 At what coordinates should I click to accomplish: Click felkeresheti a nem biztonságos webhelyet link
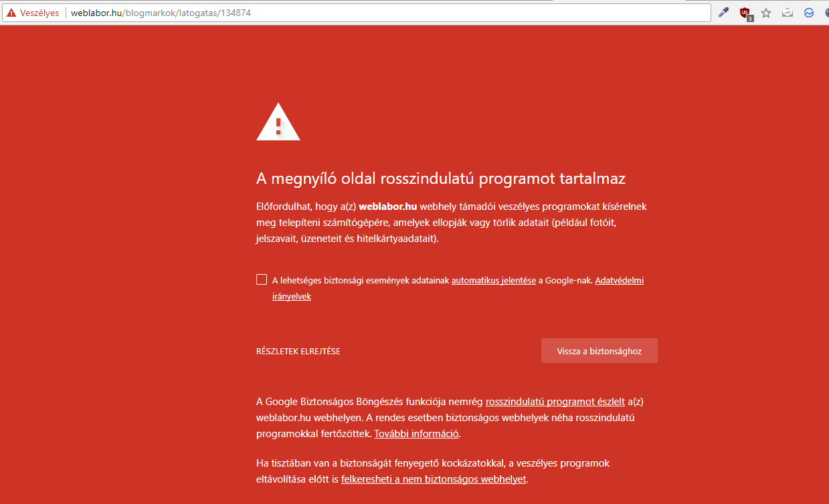pos(434,479)
